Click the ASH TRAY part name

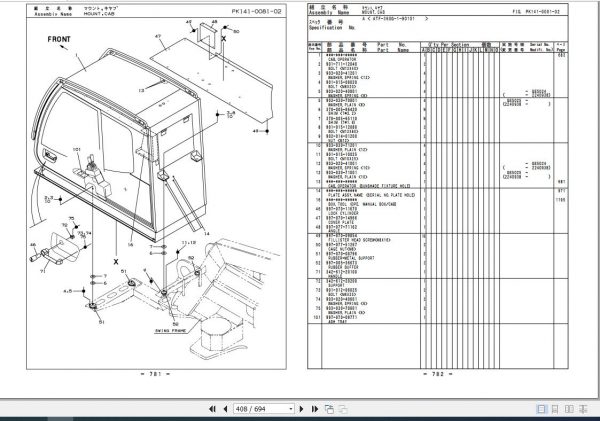pos(337,322)
